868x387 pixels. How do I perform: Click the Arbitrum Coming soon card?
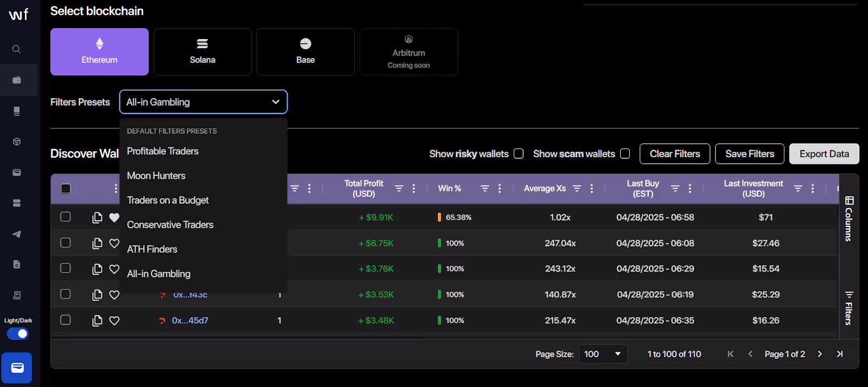pos(409,52)
